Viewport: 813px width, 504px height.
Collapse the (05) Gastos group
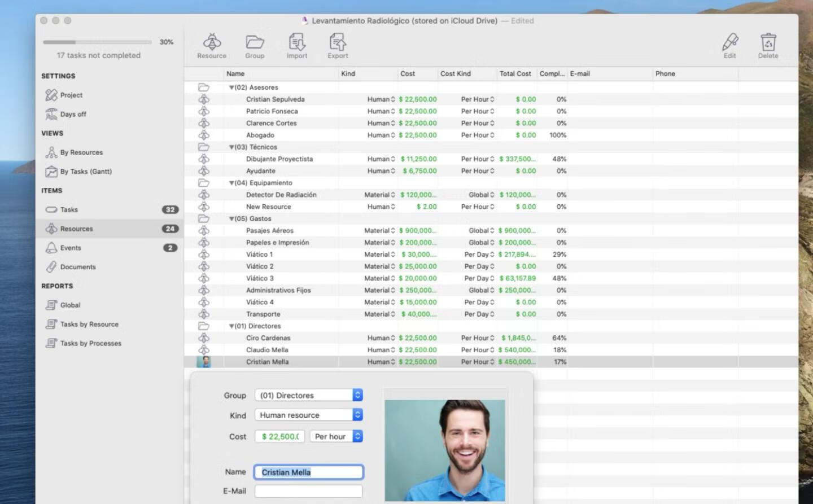pos(231,219)
